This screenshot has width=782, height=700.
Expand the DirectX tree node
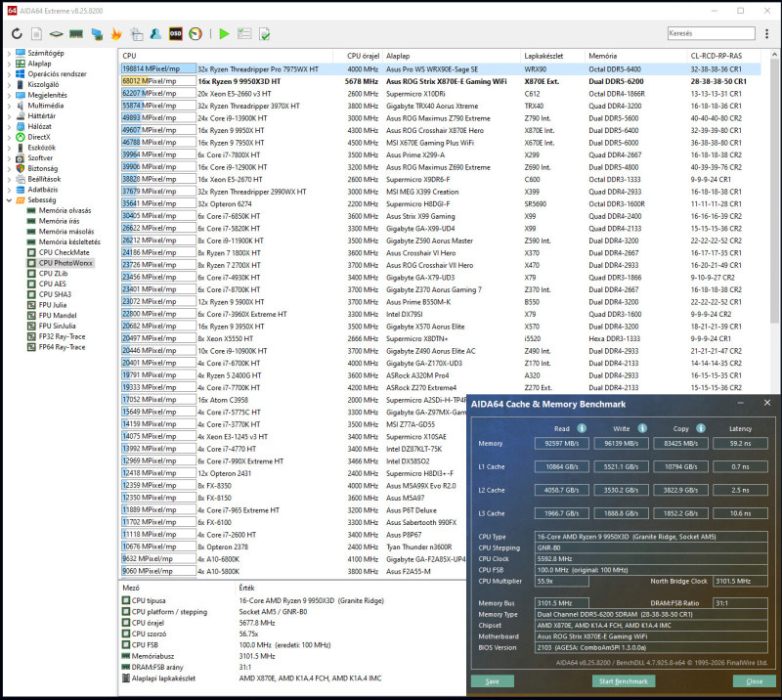click(x=8, y=137)
